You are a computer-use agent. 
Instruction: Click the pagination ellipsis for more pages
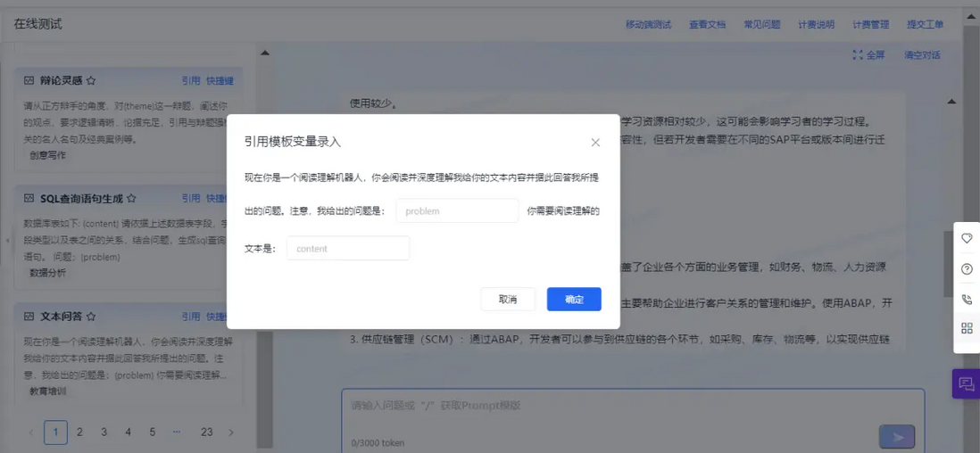point(176,432)
